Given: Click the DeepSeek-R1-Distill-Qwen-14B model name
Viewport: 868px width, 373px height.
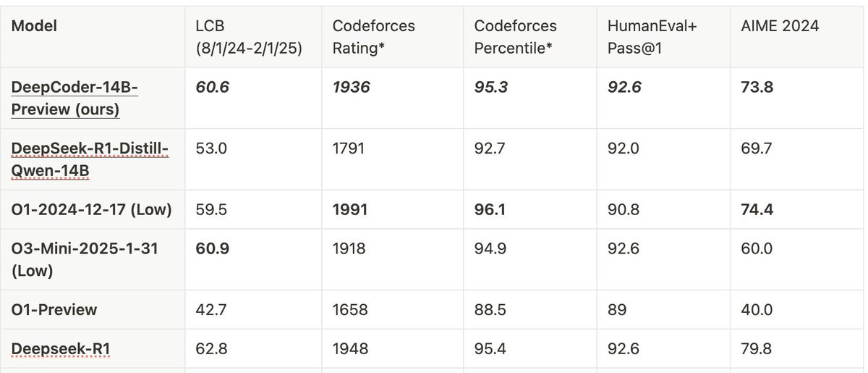Looking at the screenshot, I should 90,159.
